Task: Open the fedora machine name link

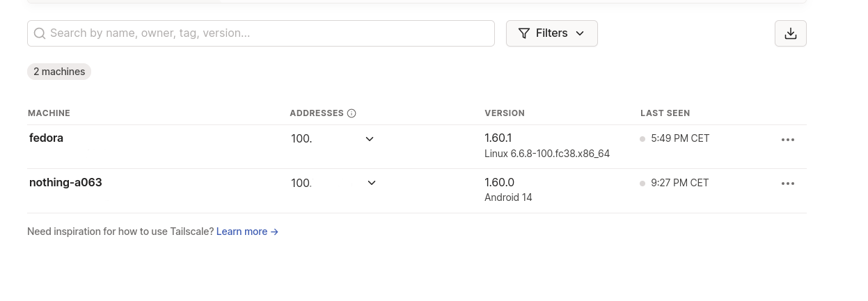Action: click(x=46, y=138)
